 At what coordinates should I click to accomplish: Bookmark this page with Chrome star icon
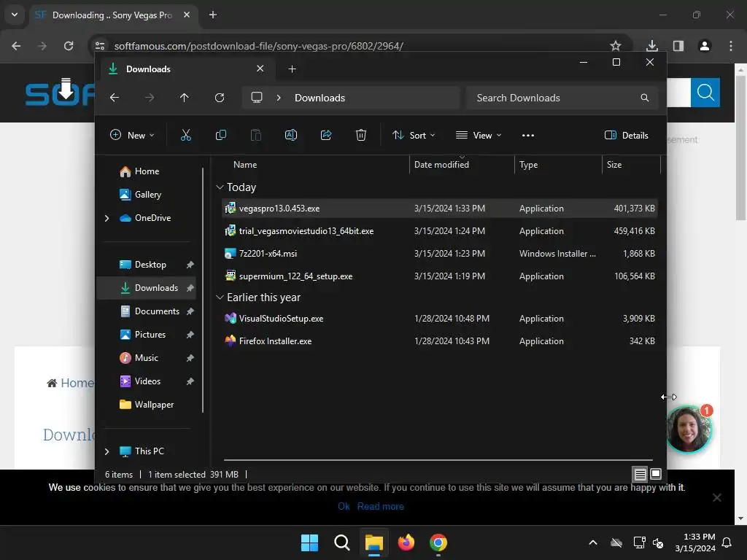tap(616, 46)
